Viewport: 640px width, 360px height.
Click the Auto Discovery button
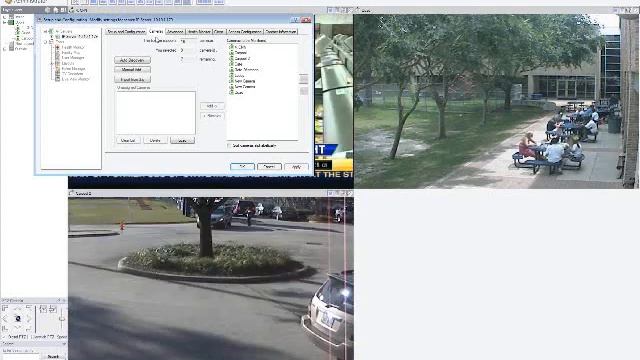[132, 60]
